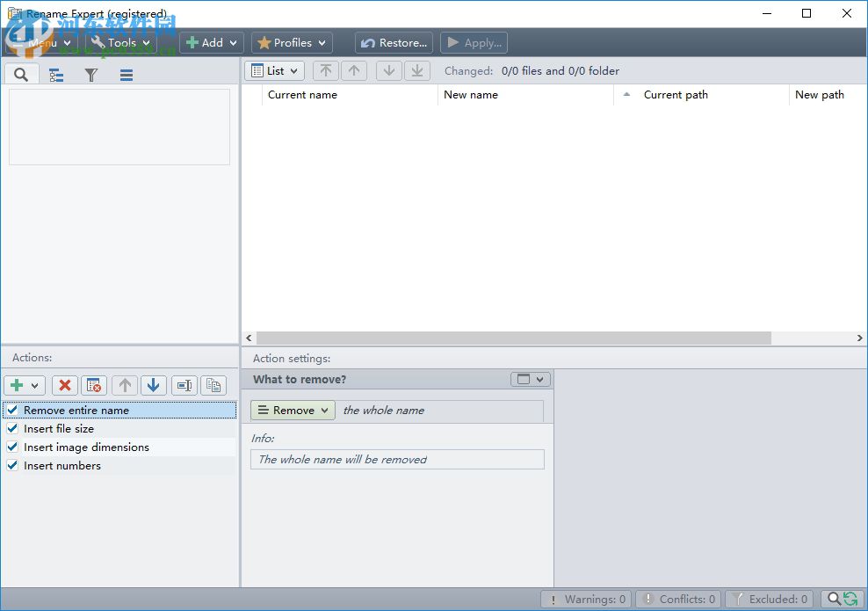Sort by Current path column header
The width and height of the screenshot is (868, 611).
coord(701,95)
